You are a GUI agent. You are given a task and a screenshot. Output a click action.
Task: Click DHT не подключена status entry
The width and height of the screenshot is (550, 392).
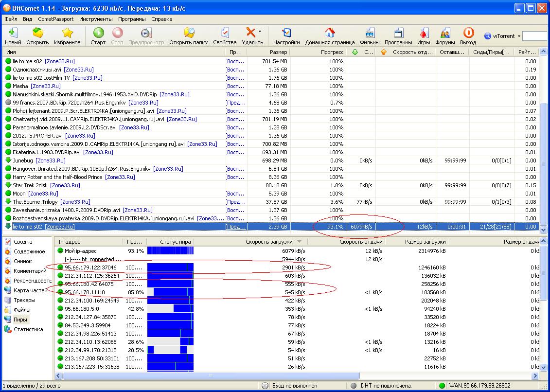click(x=386, y=386)
